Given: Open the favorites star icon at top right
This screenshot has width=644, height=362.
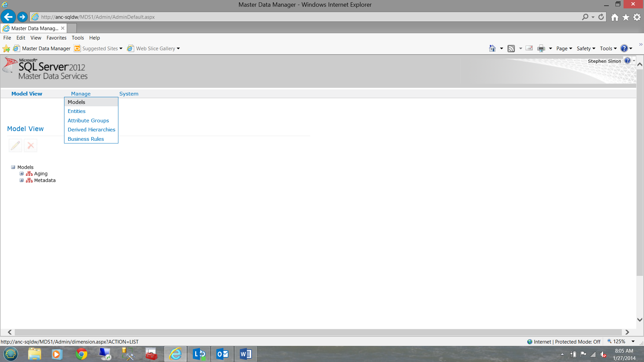Looking at the screenshot, I should point(626,17).
